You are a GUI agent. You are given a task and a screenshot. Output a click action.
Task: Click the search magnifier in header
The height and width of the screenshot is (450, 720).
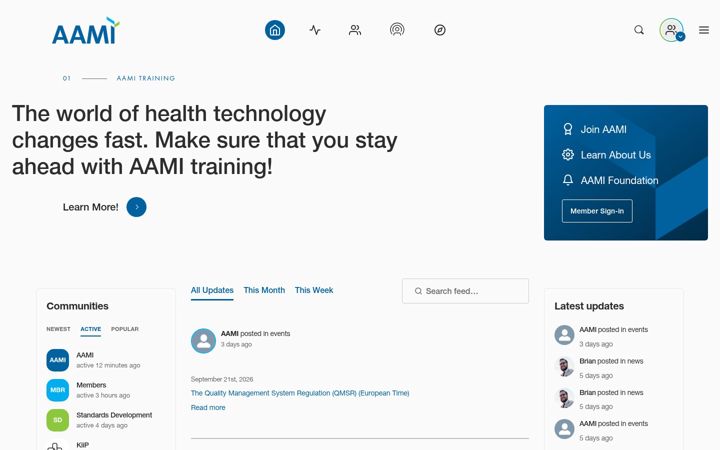point(639,30)
